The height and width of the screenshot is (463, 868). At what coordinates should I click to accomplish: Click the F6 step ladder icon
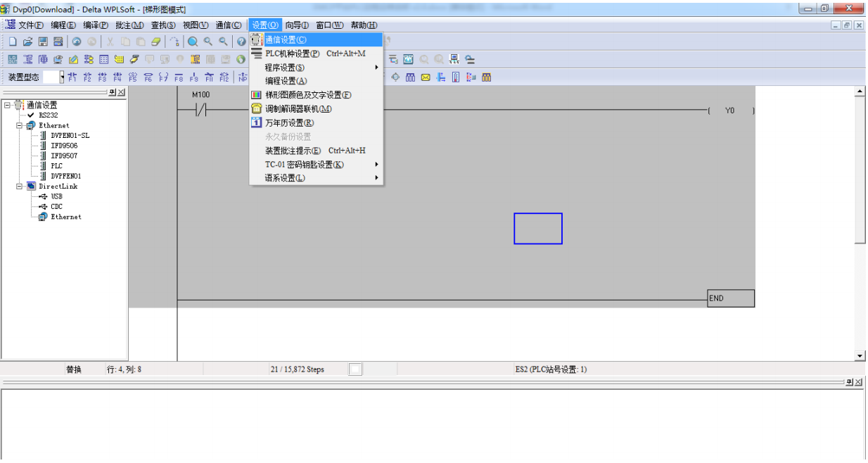148,77
